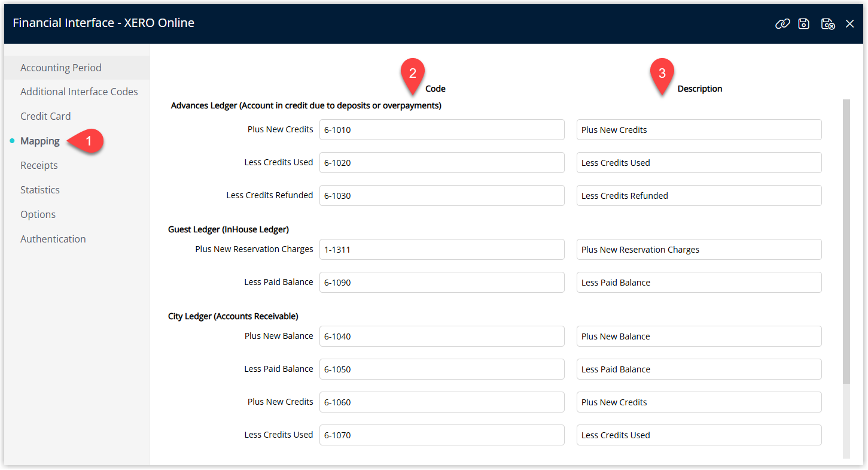Edit Guest Ledger Less Paid Balance description
Viewport: 868px width, 470px height.
(x=699, y=282)
